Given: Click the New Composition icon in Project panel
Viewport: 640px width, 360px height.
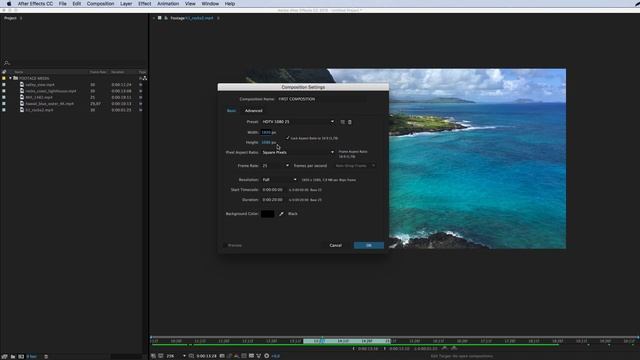Looking at the screenshot, I should (21, 356).
